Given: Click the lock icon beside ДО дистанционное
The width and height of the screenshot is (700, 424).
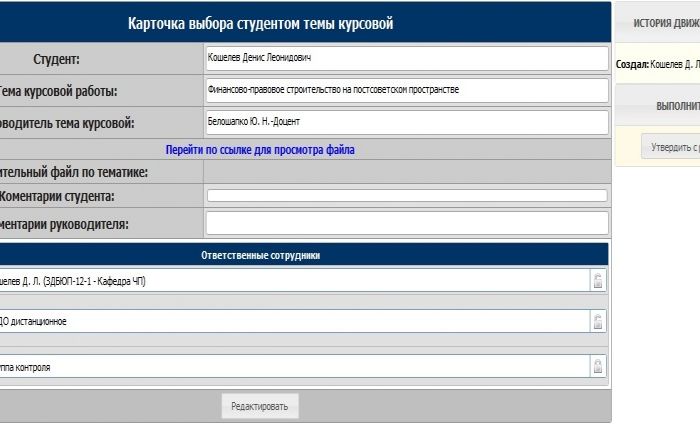Looking at the screenshot, I should pyautogui.click(x=598, y=322).
